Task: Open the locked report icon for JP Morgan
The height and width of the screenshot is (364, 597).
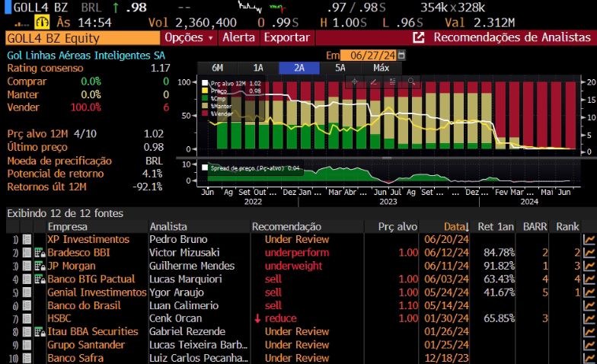Action: pos(39,266)
